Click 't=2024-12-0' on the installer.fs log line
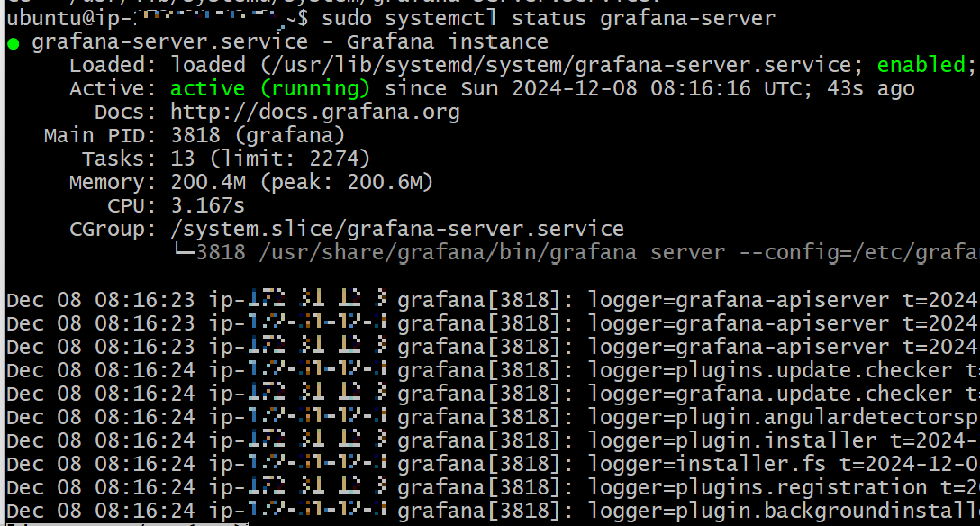 coord(908,464)
